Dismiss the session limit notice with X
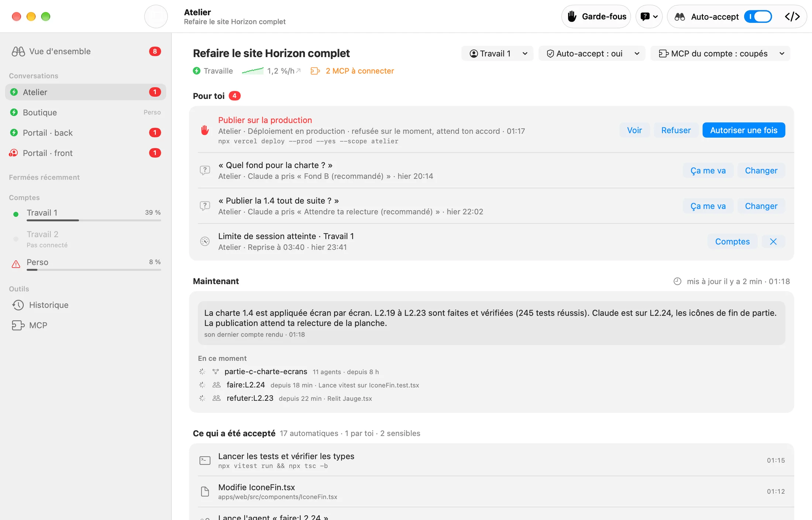The width and height of the screenshot is (812, 520). 773,241
